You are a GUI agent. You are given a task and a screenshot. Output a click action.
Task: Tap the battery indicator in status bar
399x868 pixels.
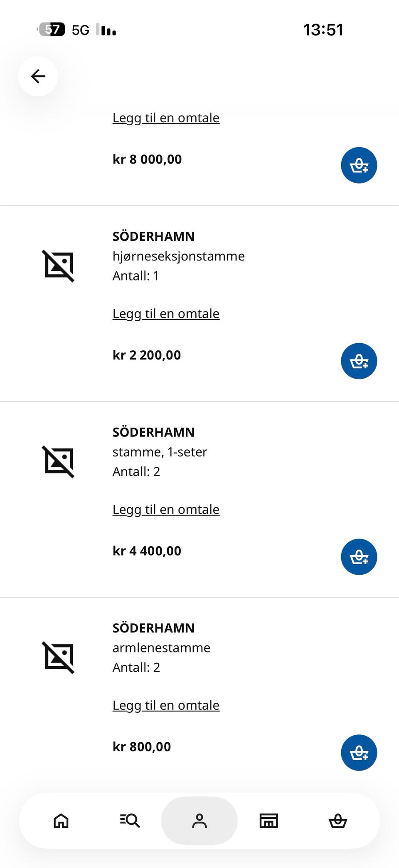coord(51,30)
